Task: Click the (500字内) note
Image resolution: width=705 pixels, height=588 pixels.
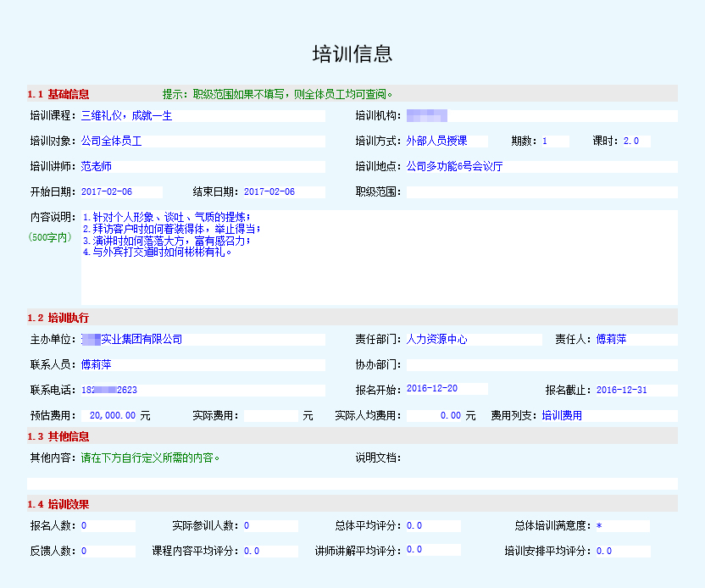Action: pos(50,237)
